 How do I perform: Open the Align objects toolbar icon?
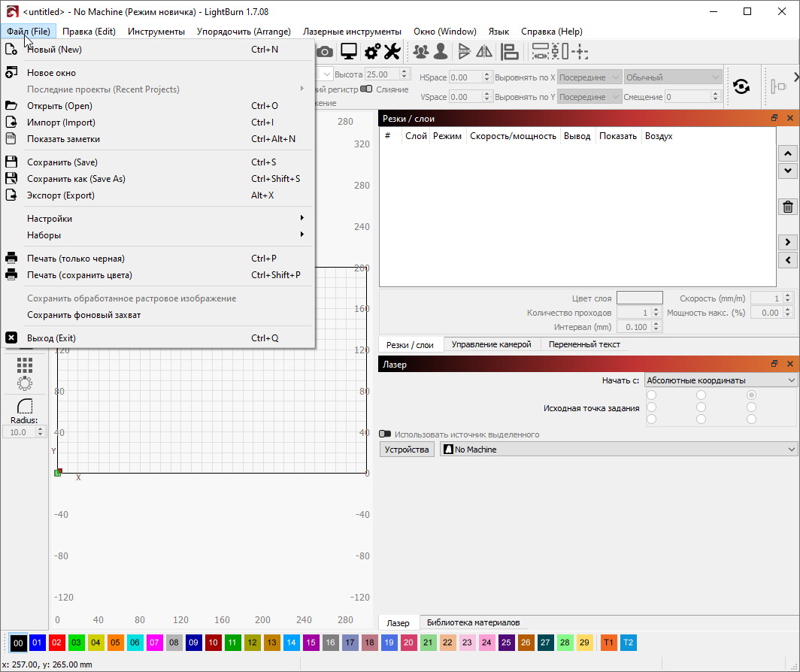[509, 52]
